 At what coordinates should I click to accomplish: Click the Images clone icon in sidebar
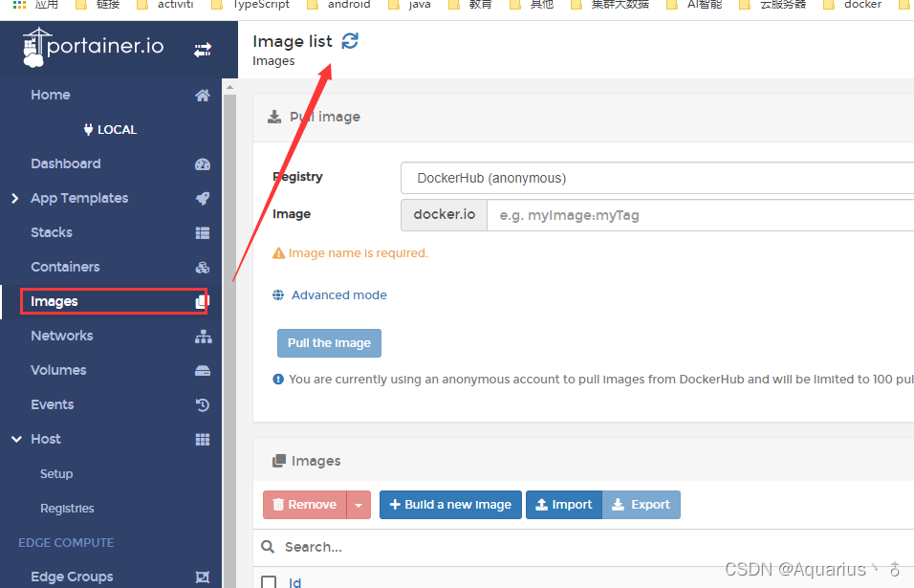point(201,301)
